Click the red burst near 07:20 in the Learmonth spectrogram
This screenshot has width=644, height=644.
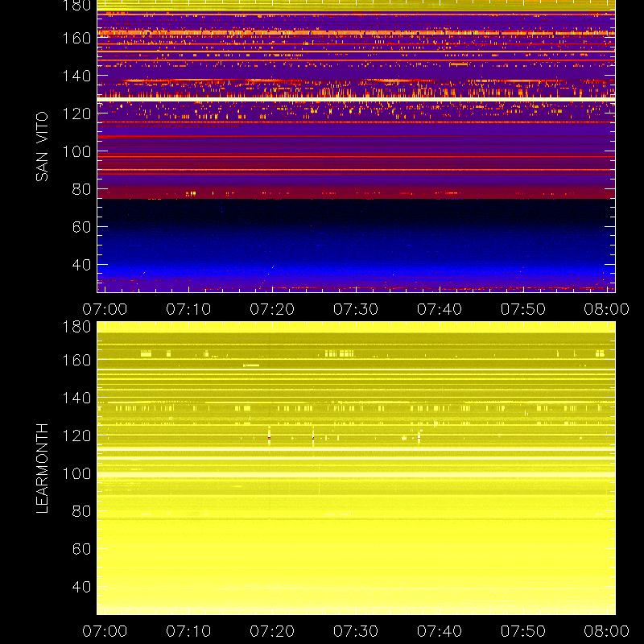269,438
